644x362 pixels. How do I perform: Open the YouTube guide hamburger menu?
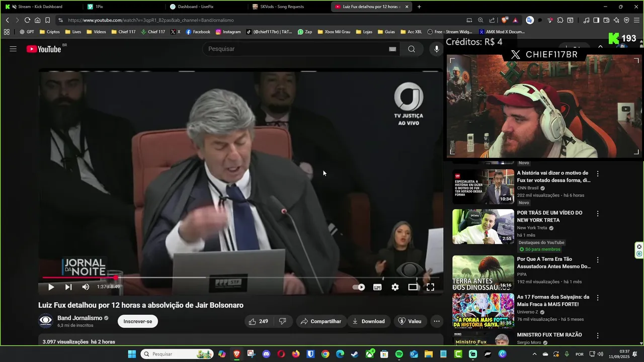tap(13, 49)
